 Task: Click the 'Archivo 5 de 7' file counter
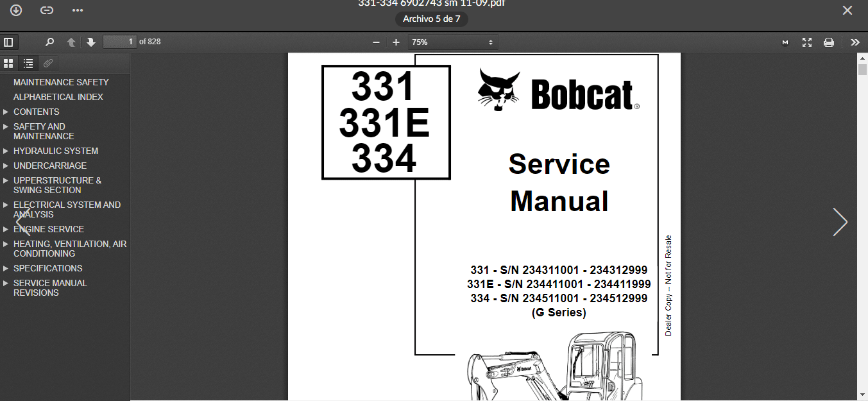pyautogui.click(x=431, y=19)
